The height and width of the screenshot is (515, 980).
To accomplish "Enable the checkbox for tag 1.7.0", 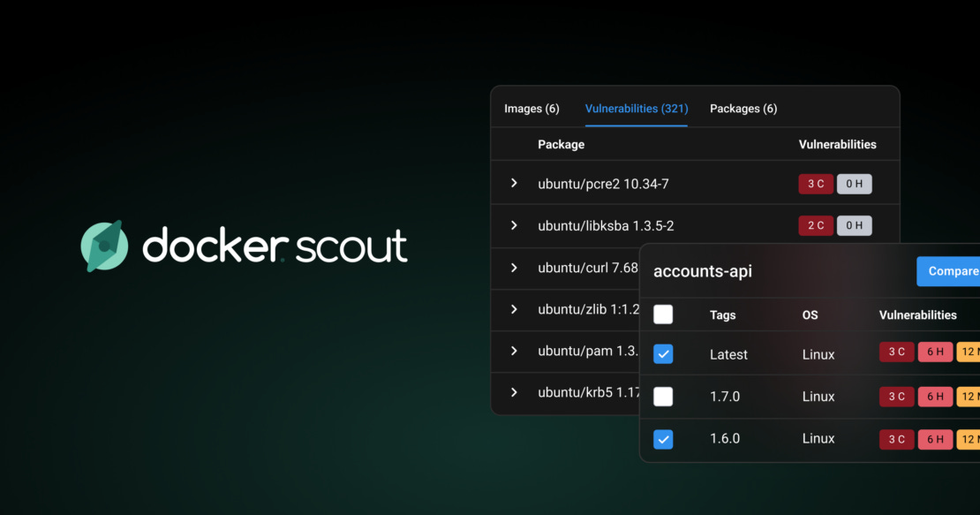I will point(663,397).
